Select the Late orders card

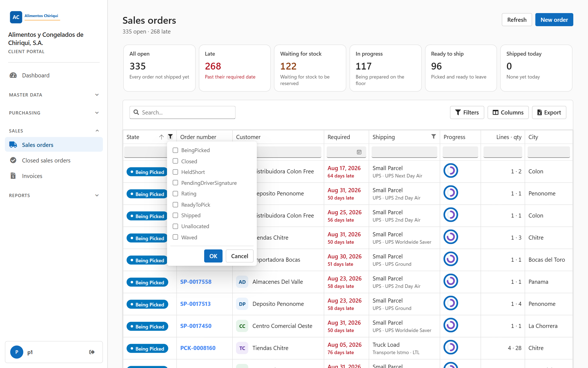(x=235, y=68)
